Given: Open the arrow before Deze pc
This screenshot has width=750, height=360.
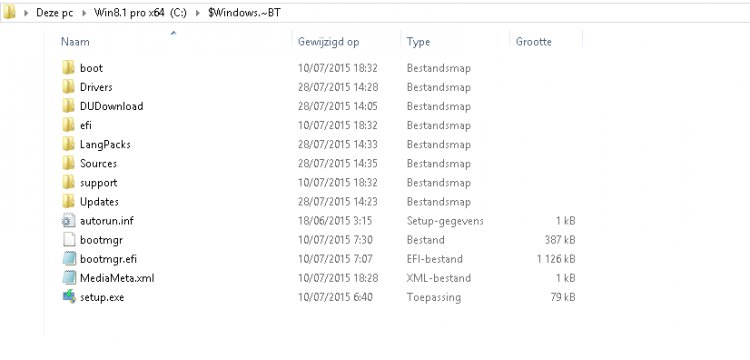Looking at the screenshot, I should [x=26, y=13].
